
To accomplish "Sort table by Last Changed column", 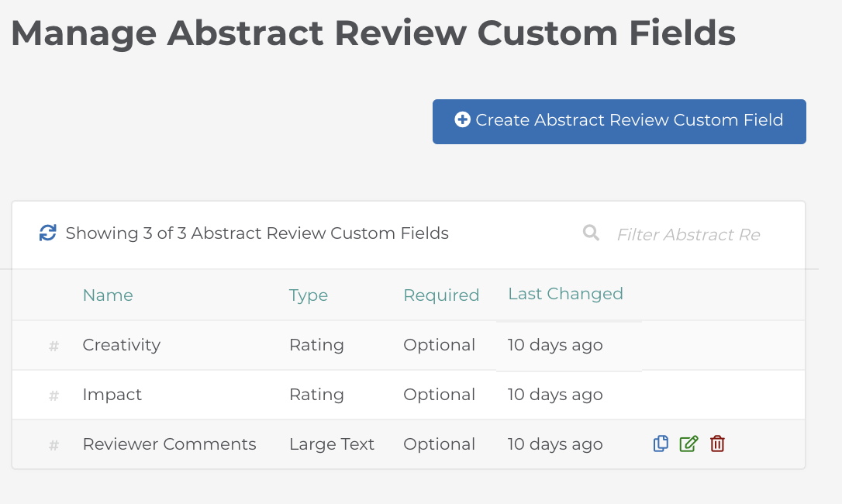I will pyautogui.click(x=565, y=294).
